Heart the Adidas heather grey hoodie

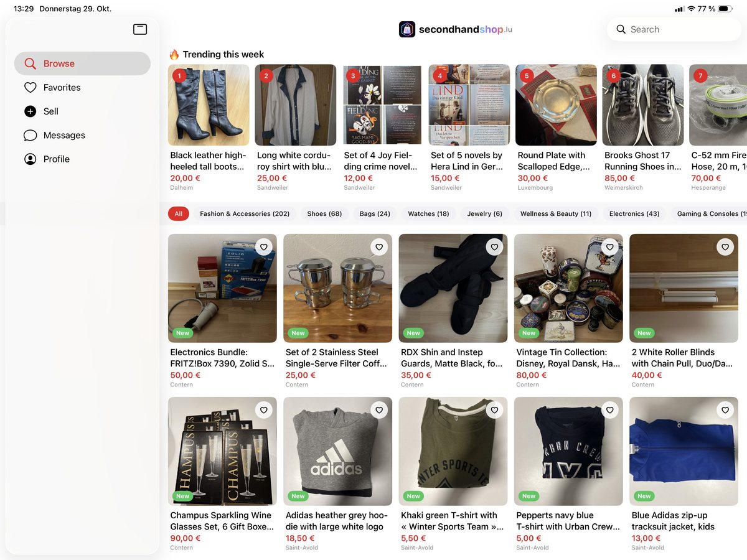point(379,410)
